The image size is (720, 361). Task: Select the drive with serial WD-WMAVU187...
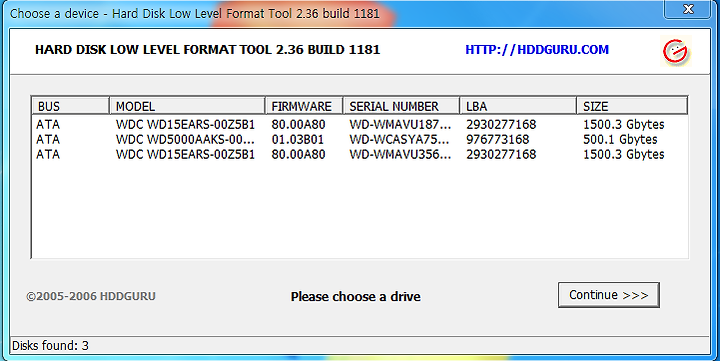tap(360, 124)
